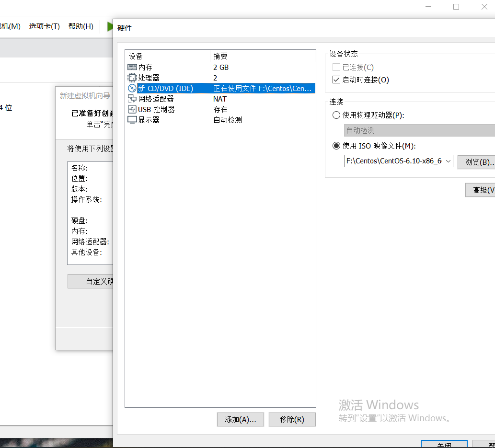Open the 自动检测 physical drive dropdown
The width and height of the screenshot is (495, 448).
click(x=419, y=130)
